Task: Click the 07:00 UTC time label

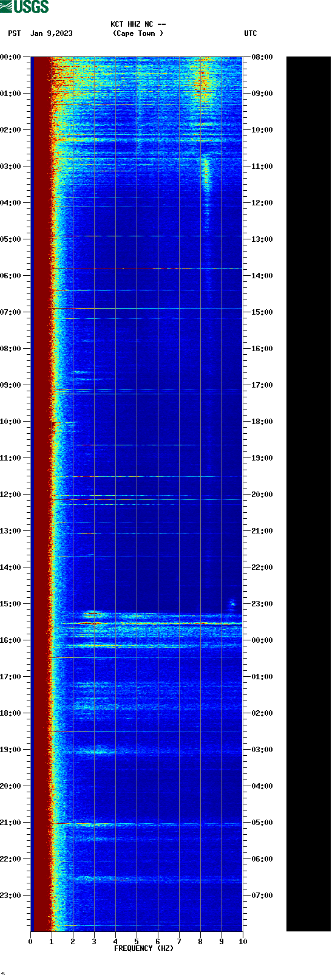Action: pyautogui.click(x=262, y=896)
